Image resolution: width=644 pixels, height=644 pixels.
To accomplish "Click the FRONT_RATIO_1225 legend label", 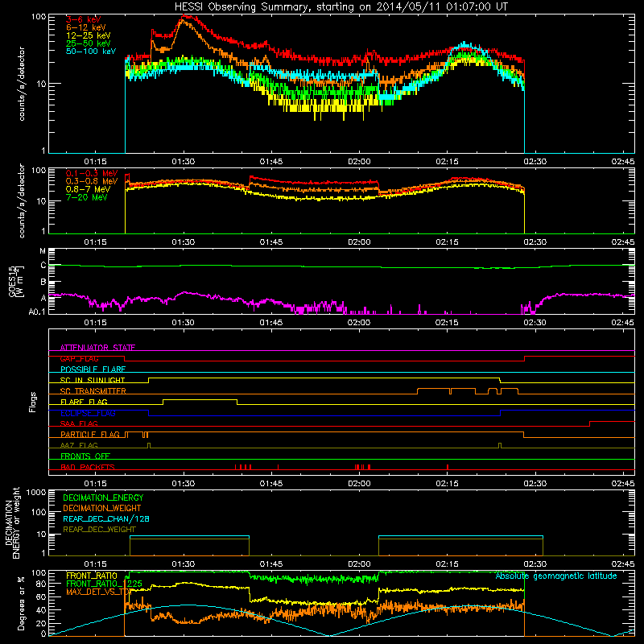I will click(x=105, y=584).
